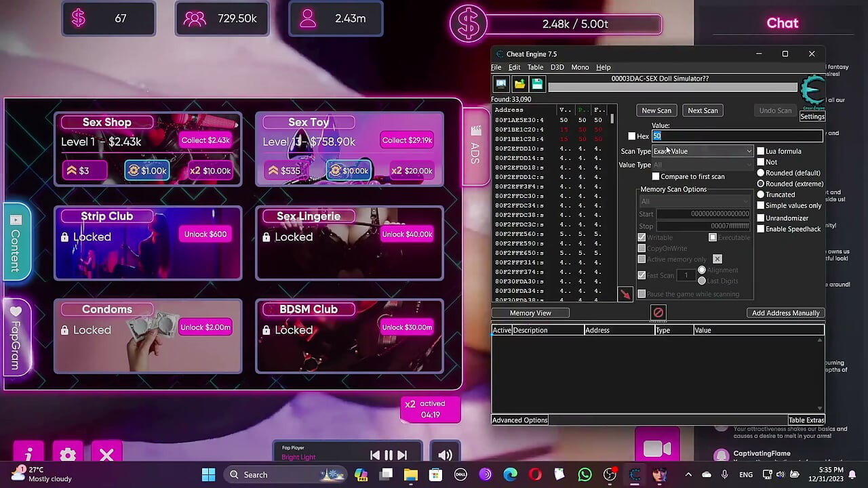Open the game's gear settings icon
Screen dimensions: 868x488
pyautogui.click(x=68, y=453)
